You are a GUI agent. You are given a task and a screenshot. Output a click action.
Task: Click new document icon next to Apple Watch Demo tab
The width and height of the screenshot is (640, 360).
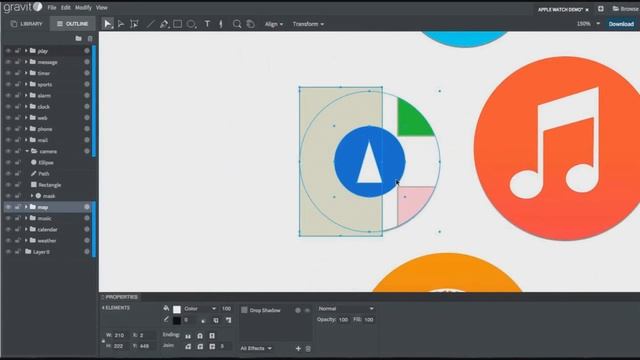point(601,9)
